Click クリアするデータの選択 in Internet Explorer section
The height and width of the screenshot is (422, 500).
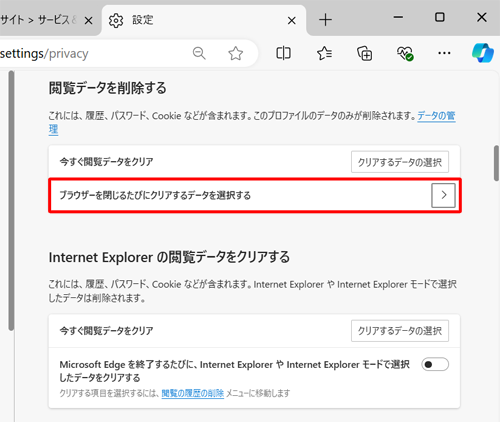(400, 331)
